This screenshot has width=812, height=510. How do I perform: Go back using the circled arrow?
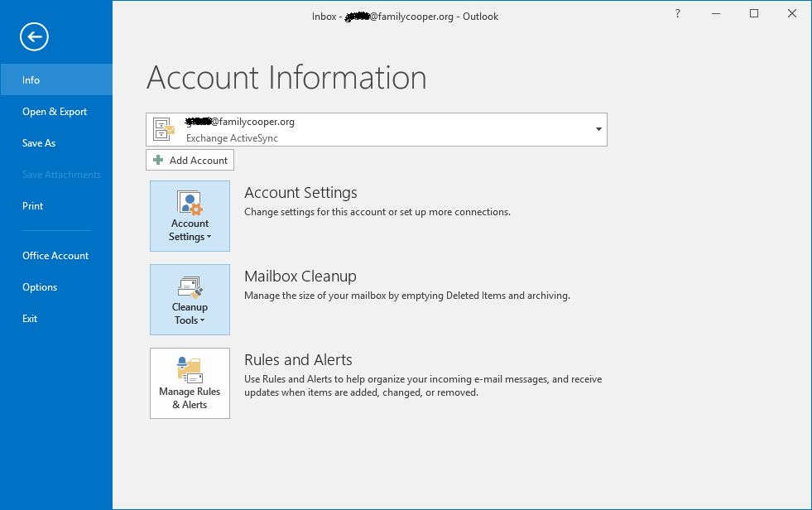(34, 36)
